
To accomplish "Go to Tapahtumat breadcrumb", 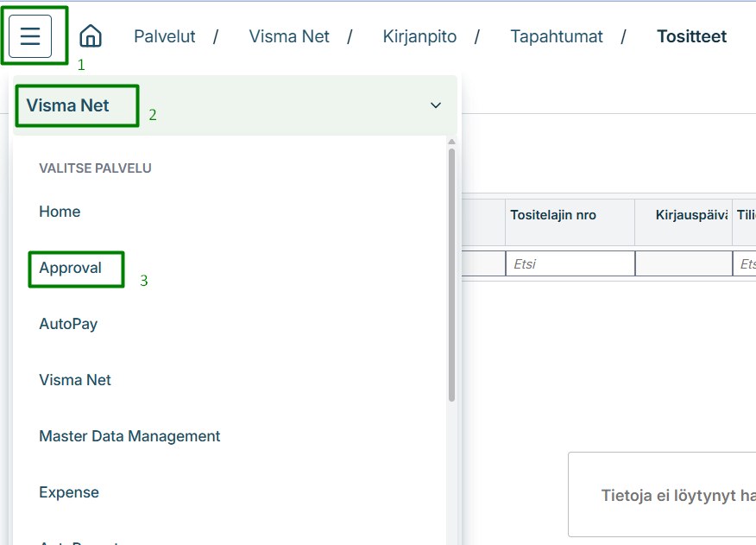I will (x=557, y=36).
